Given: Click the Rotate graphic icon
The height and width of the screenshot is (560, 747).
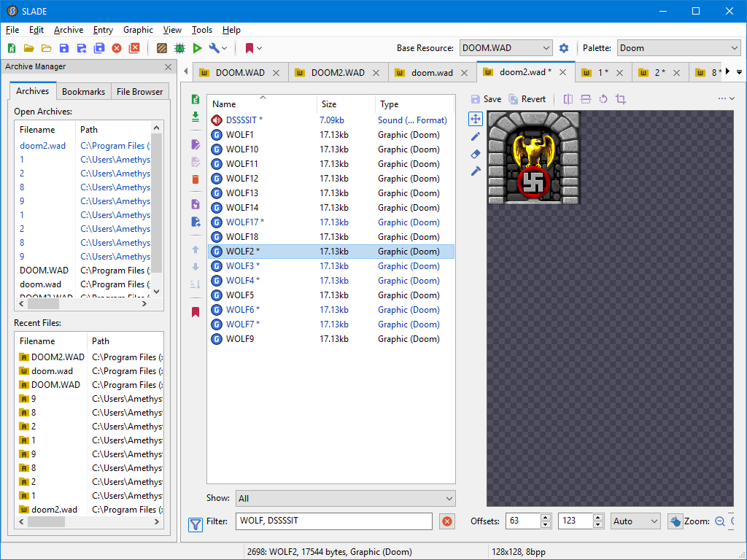Looking at the screenshot, I should (x=603, y=99).
